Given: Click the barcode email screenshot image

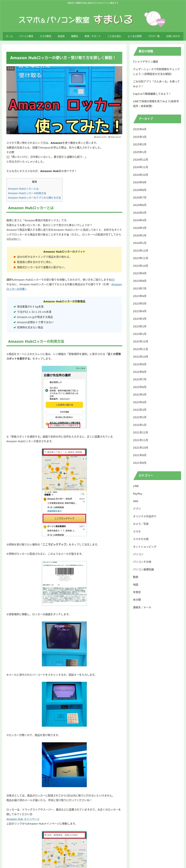Looking at the screenshot, I should tap(64, 583).
